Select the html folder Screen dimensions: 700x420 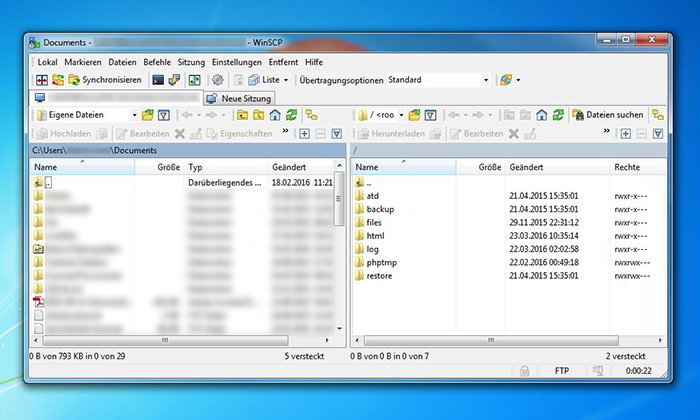click(x=375, y=236)
